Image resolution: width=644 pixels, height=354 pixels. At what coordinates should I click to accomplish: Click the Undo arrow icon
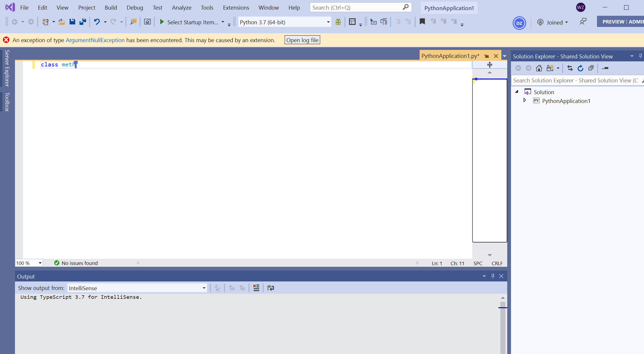(x=97, y=22)
